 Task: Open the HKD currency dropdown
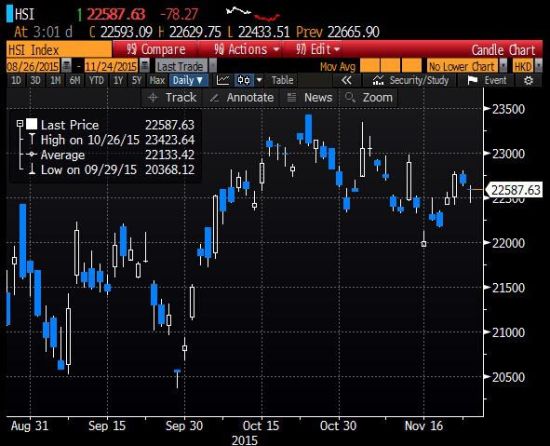pos(538,66)
